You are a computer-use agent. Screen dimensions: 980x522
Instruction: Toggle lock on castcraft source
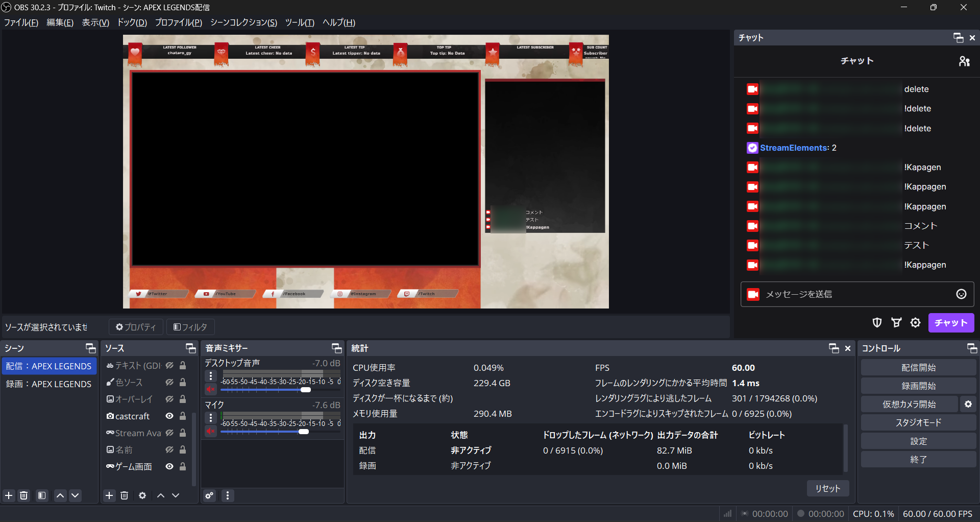pyautogui.click(x=183, y=416)
